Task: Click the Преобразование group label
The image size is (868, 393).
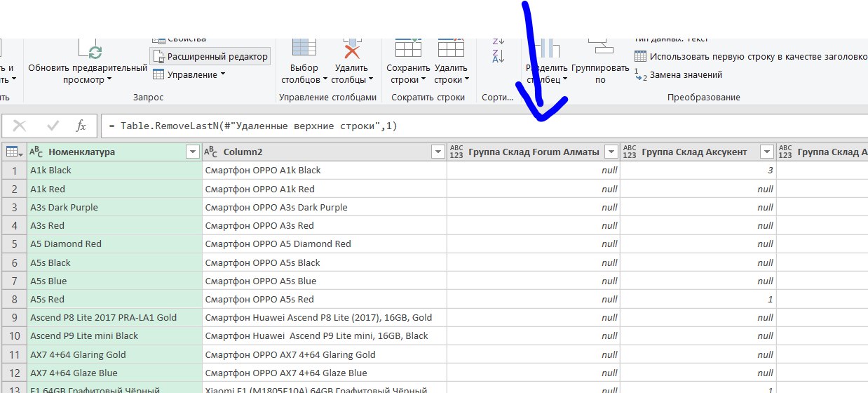Action: [703, 98]
